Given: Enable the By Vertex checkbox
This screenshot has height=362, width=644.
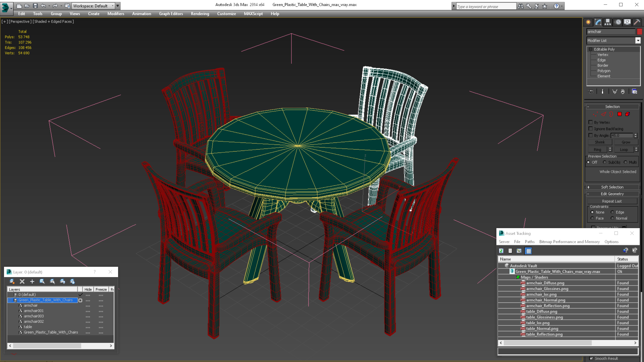Looking at the screenshot, I should click(591, 122).
